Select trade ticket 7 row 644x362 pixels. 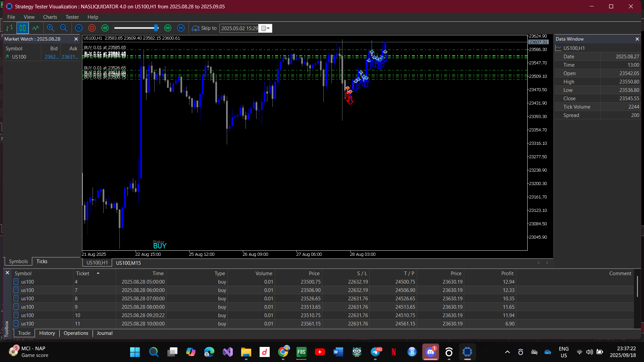pyautogui.click(x=323, y=290)
